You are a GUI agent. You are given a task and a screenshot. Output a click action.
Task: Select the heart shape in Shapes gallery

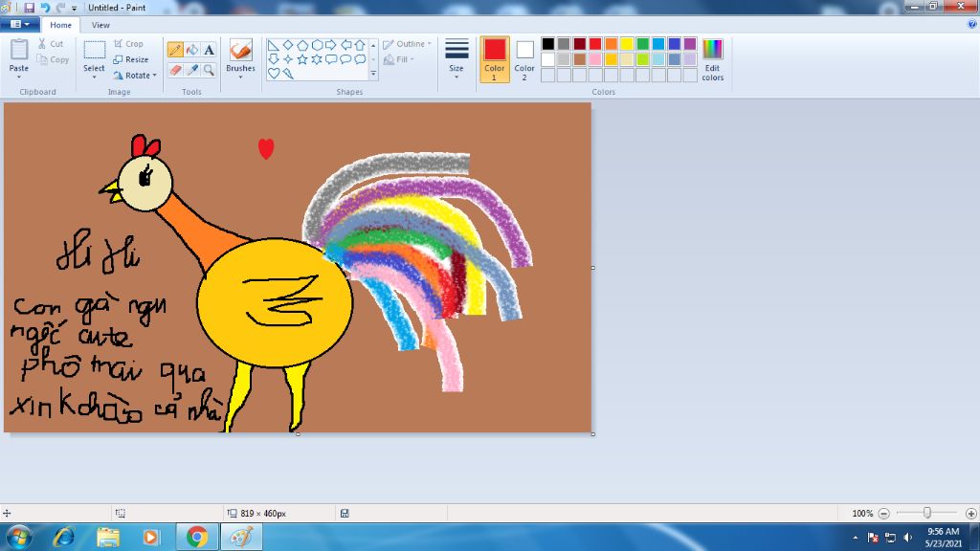click(x=274, y=73)
